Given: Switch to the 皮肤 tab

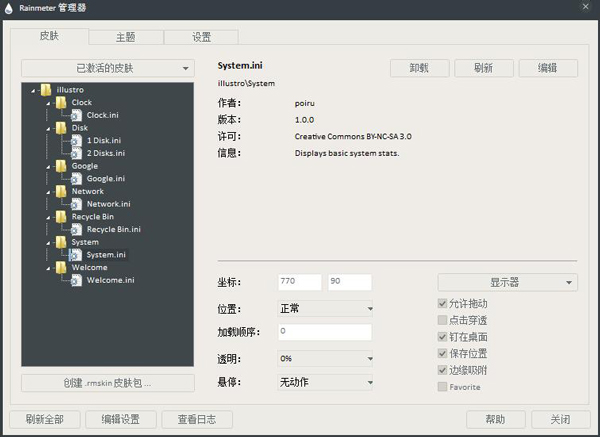Looking at the screenshot, I should point(49,36).
